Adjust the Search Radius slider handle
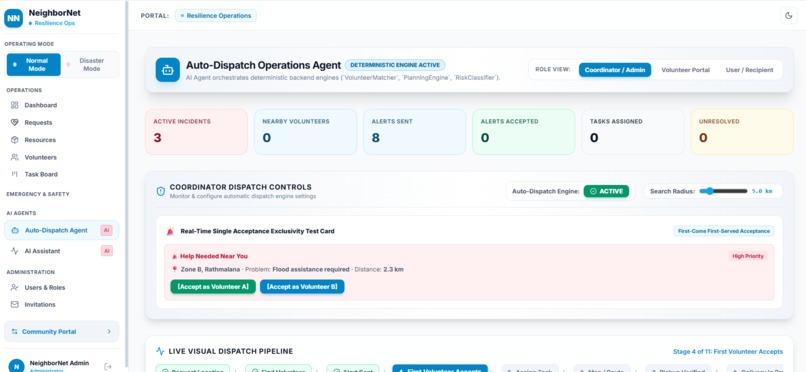The width and height of the screenshot is (806, 372). click(x=710, y=191)
